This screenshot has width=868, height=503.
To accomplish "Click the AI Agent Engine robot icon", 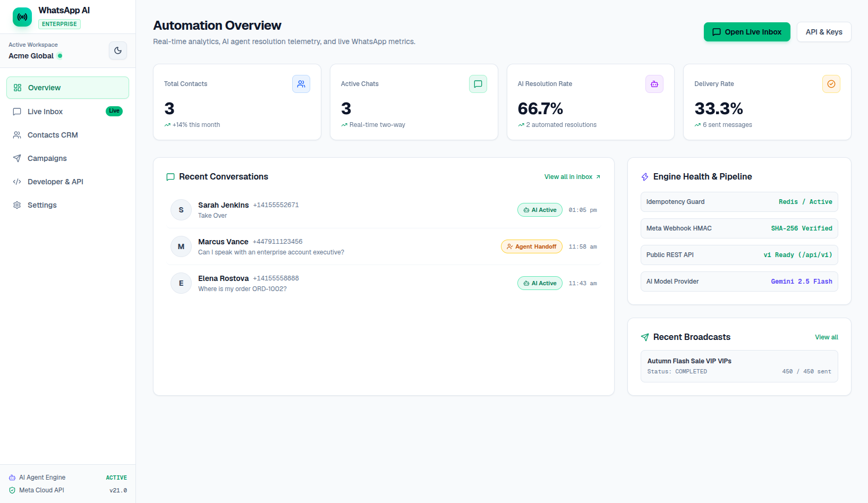I will click(x=12, y=478).
